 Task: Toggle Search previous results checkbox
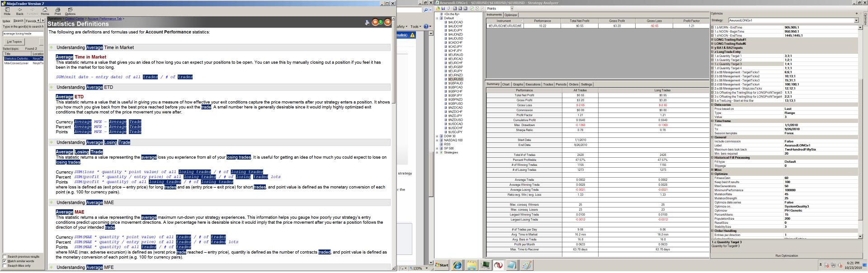click(5, 257)
